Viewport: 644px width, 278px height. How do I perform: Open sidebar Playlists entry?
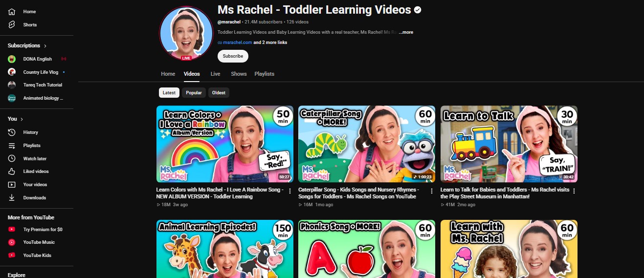click(x=32, y=146)
